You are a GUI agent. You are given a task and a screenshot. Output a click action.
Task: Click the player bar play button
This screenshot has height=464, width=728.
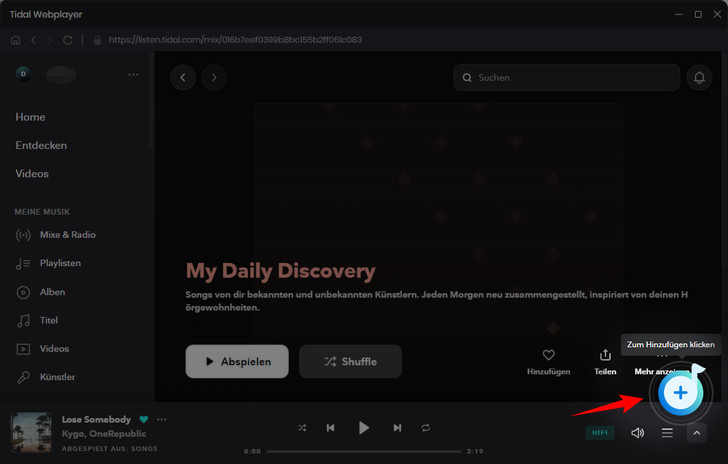tap(364, 428)
